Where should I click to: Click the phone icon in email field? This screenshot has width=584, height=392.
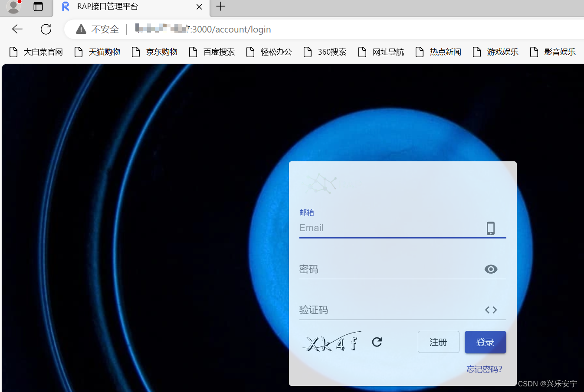pyautogui.click(x=491, y=228)
